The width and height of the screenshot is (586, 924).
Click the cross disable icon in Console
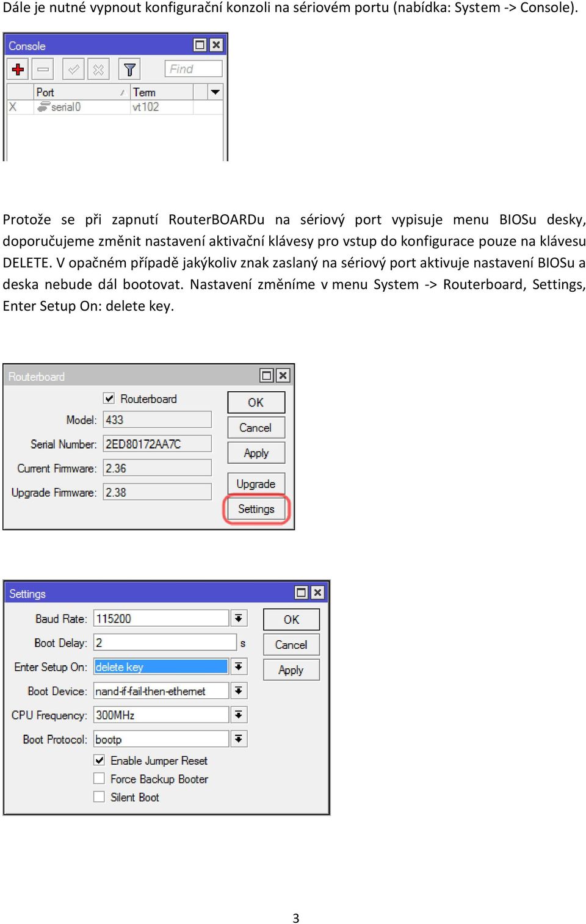98,69
